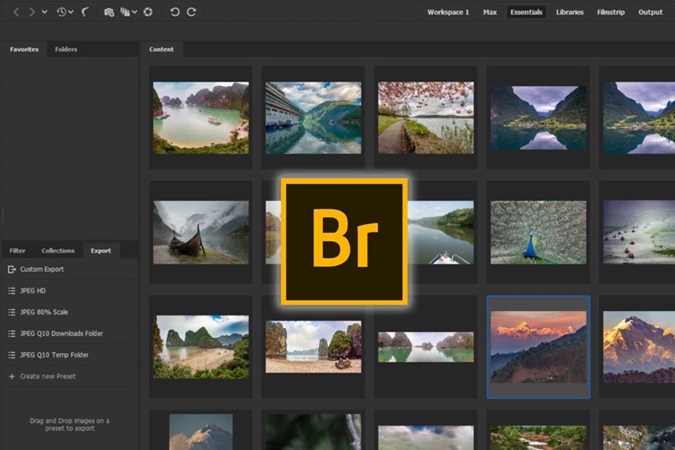Select the aerial bay with islands thumbnail
The width and height of the screenshot is (675, 450).
[201, 118]
